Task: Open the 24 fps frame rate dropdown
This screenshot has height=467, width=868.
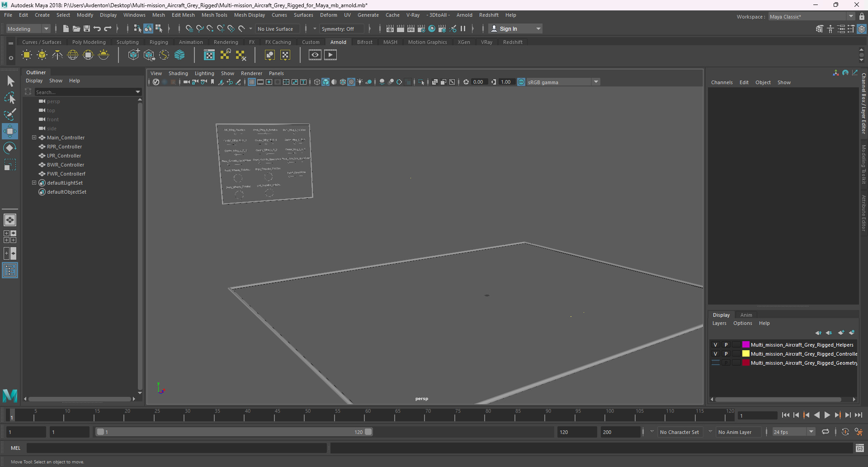Action: click(793, 432)
